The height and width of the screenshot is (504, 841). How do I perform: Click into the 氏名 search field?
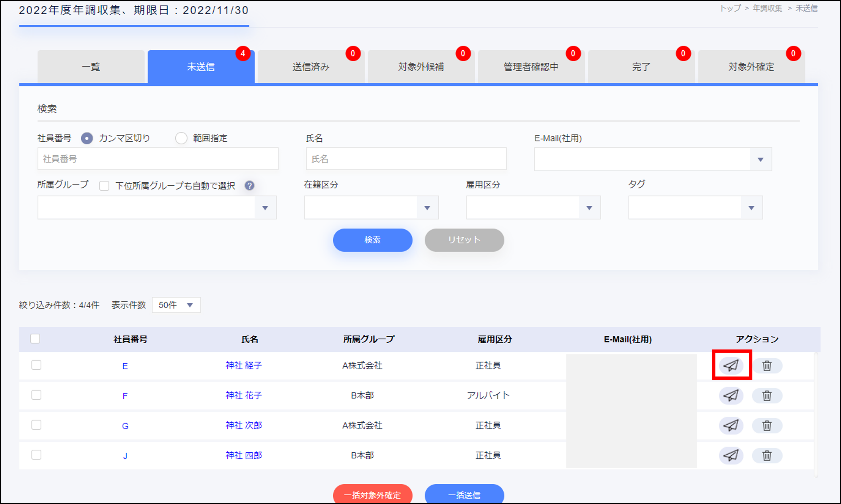coord(406,159)
